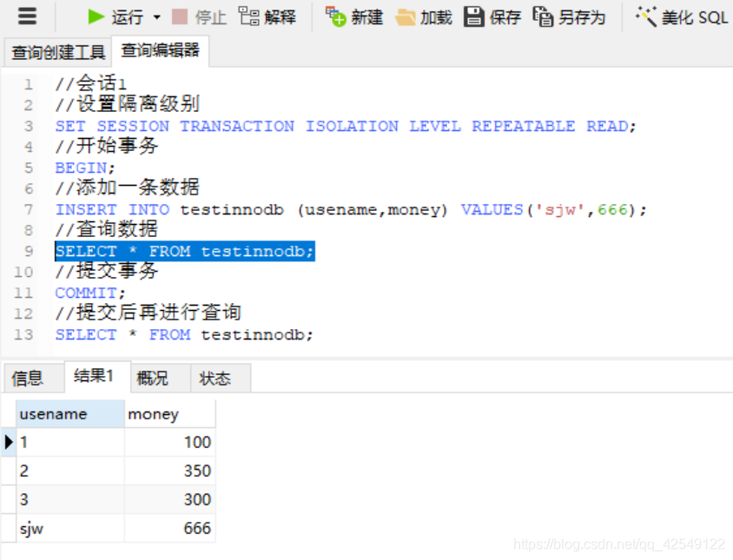Click the Beautify SQL wand icon
Viewport: 733px width, 560px height.
(645, 16)
